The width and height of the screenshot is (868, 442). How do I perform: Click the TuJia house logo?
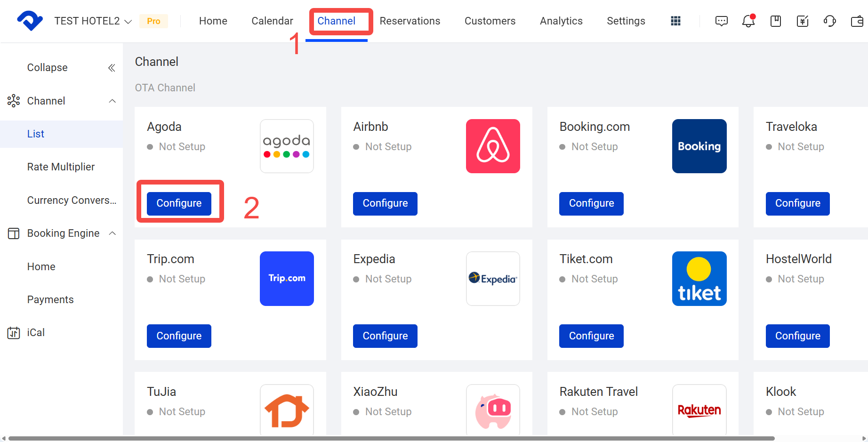point(287,410)
